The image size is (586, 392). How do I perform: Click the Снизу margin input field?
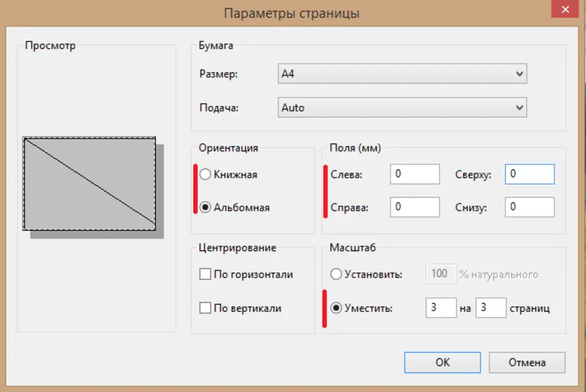click(x=529, y=207)
